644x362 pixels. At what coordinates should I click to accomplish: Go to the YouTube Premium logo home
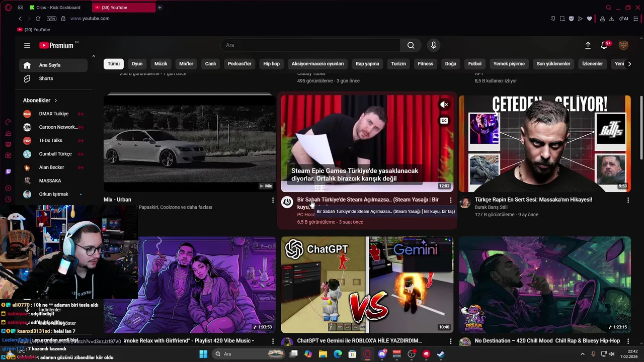(x=56, y=45)
